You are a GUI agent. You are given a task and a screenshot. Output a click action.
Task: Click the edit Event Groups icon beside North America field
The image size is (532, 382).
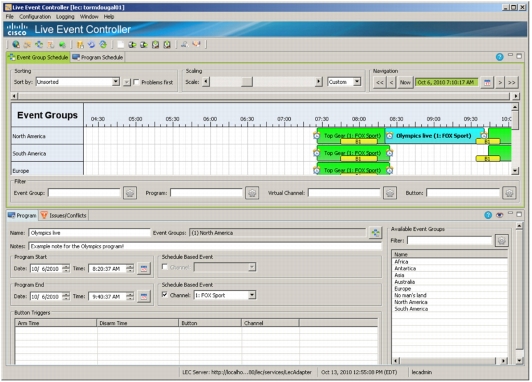coord(376,233)
